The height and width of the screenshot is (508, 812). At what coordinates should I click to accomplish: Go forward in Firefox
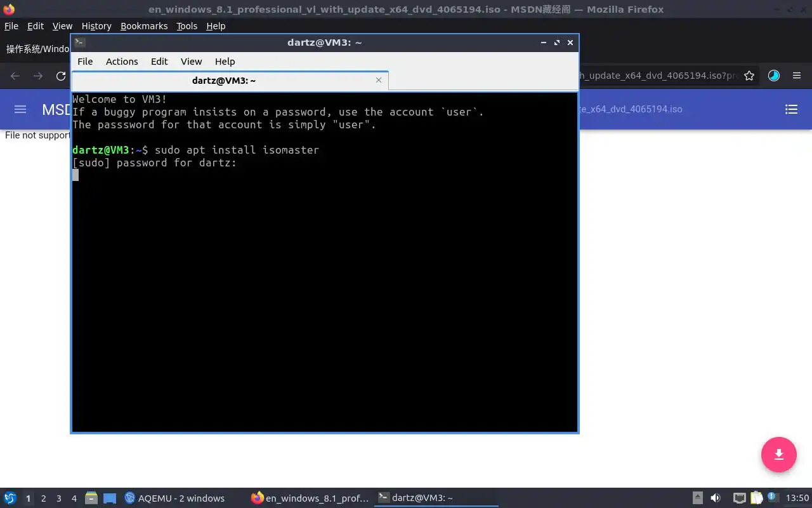pos(38,76)
